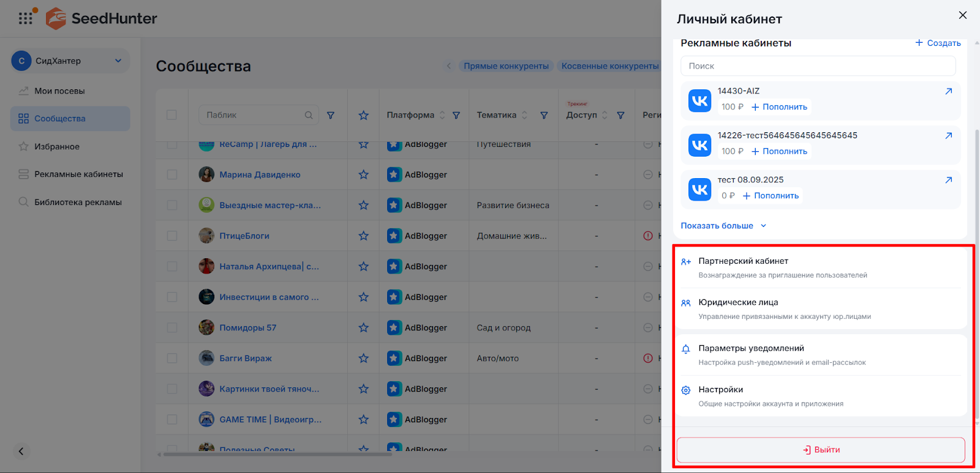Image resolution: width=980 pixels, height=473 pixels.
Task: Open external link for cabinet 14430-AIZ
Action: [x=948, y=91]
